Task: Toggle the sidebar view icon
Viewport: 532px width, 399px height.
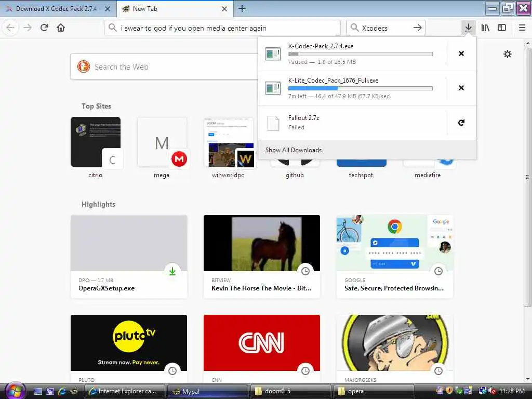Action: (x=502, y=28)
